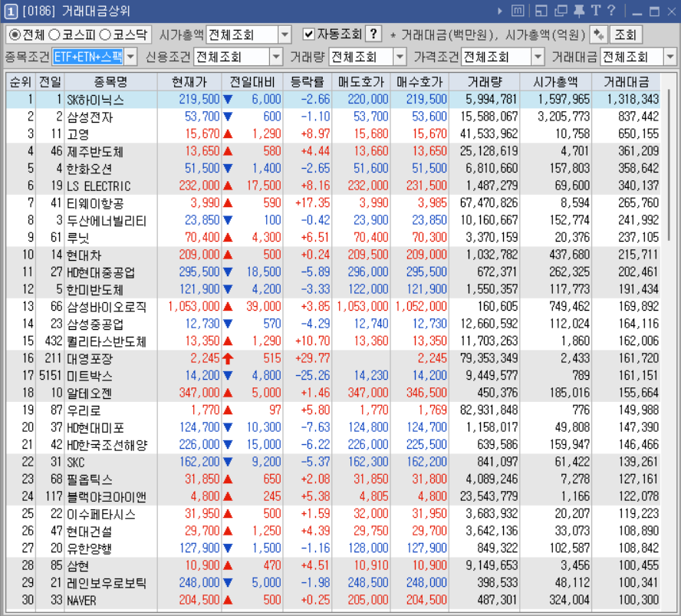Viewport: 681px width, 616px height.
Task: Click the up triangle on LS ELECTRIC row
Action: click(x=228, y=186)
